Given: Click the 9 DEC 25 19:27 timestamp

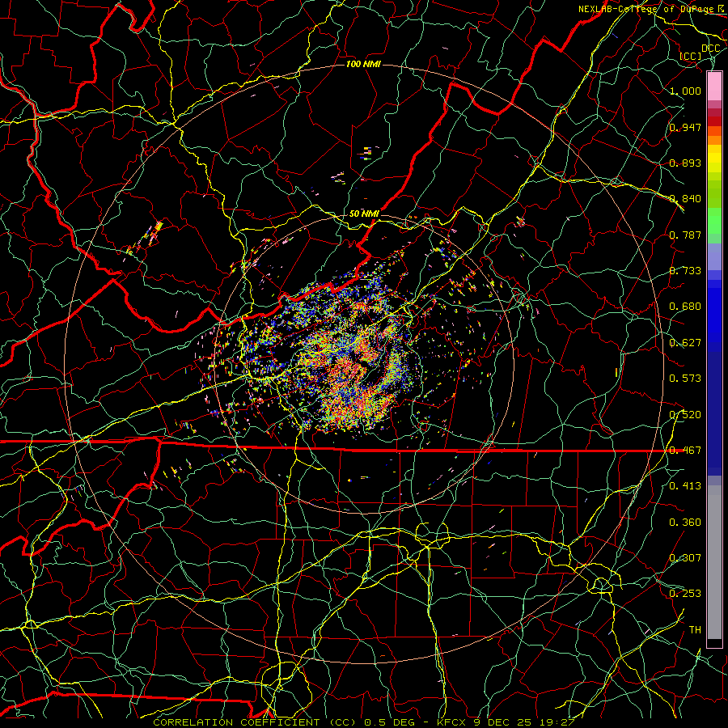Looking at the screenshot, I should [x=523, y=722].
